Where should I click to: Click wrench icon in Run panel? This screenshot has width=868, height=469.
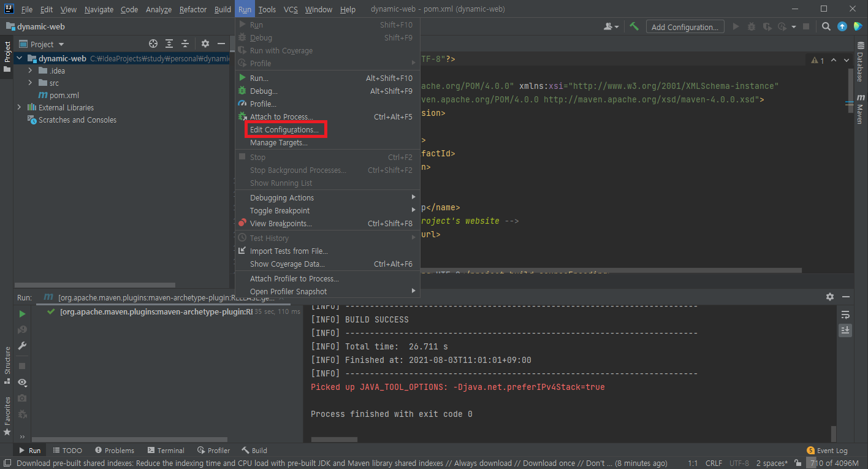(22, 346)
